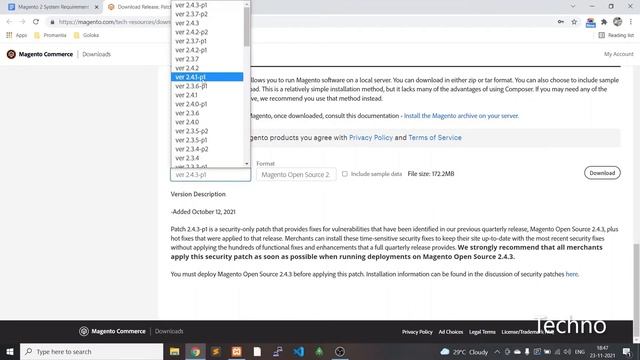Open Install the Magento archive documentation link
This screenshot has height=360, width=640.
(461, 116)
